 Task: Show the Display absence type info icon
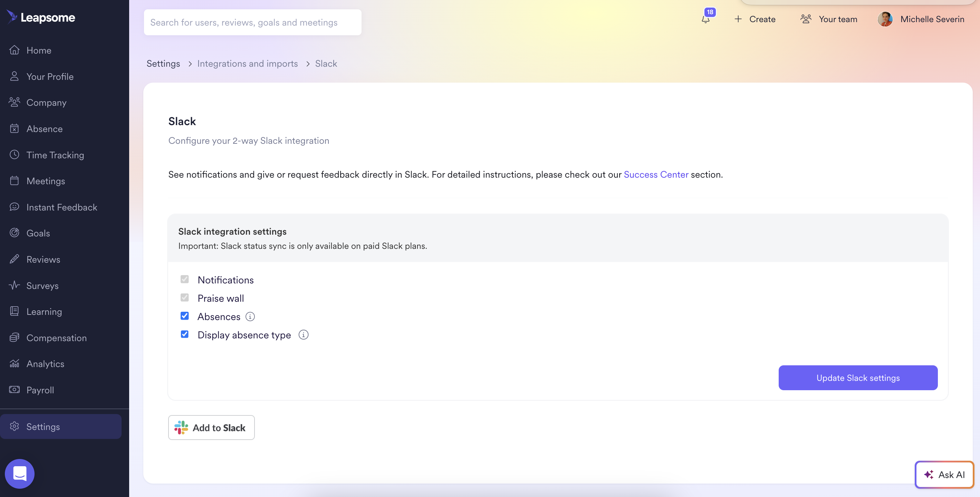point(303,335)
